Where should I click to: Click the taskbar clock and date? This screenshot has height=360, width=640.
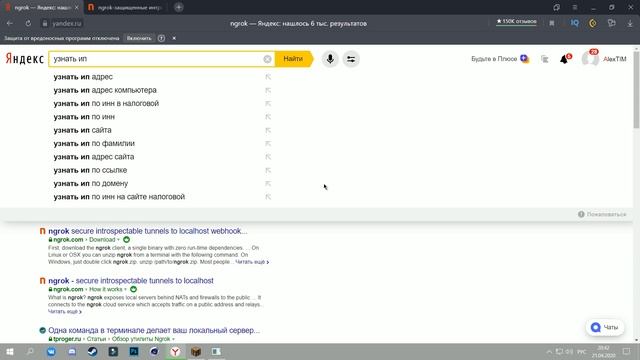[603, 351]
